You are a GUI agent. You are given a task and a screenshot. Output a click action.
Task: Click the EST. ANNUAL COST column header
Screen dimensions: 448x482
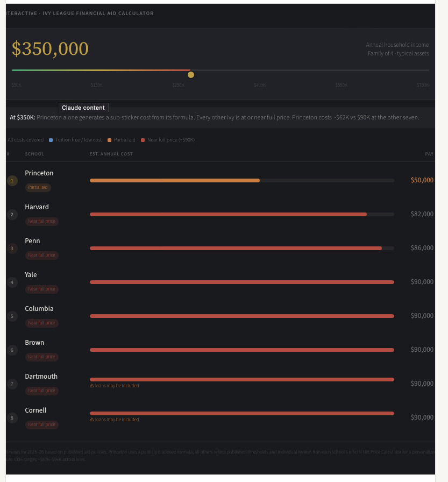click(111, 154)
